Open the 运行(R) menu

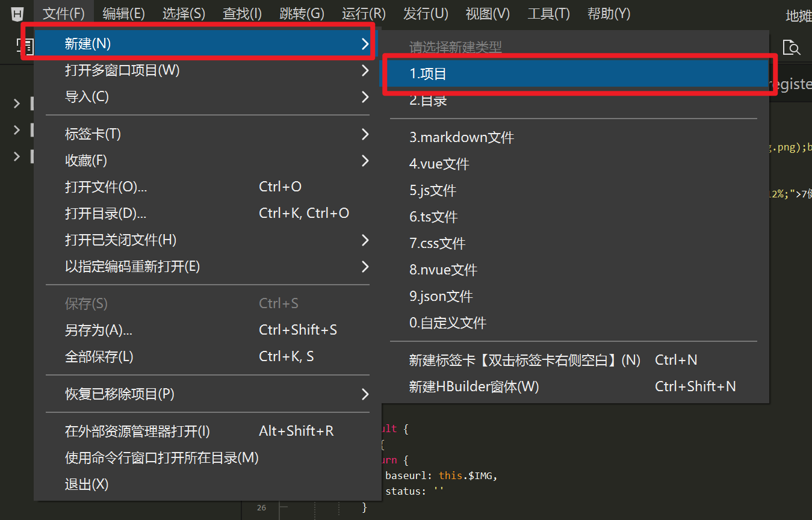(364, 13)
